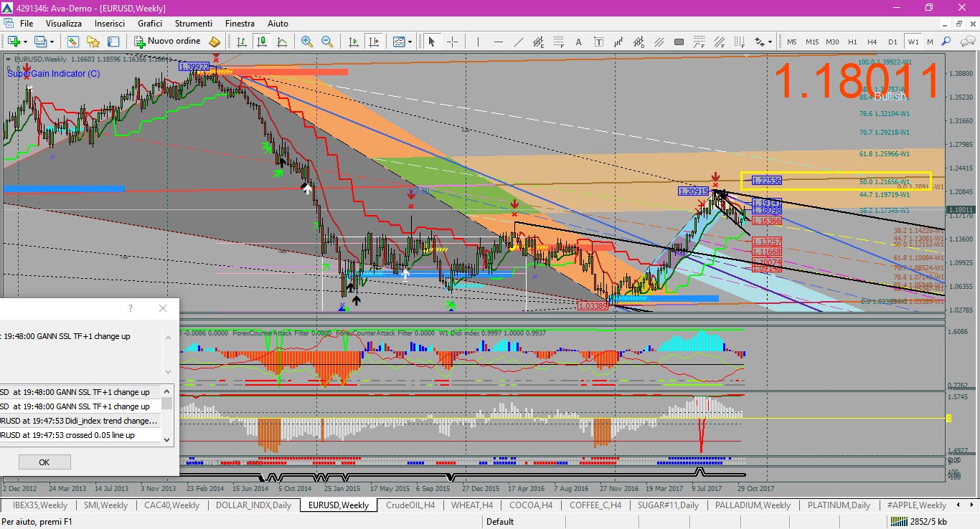Click the alert dialog help question mark
Viewport: 980px width, 529px height.
click(x=130, y=308)
